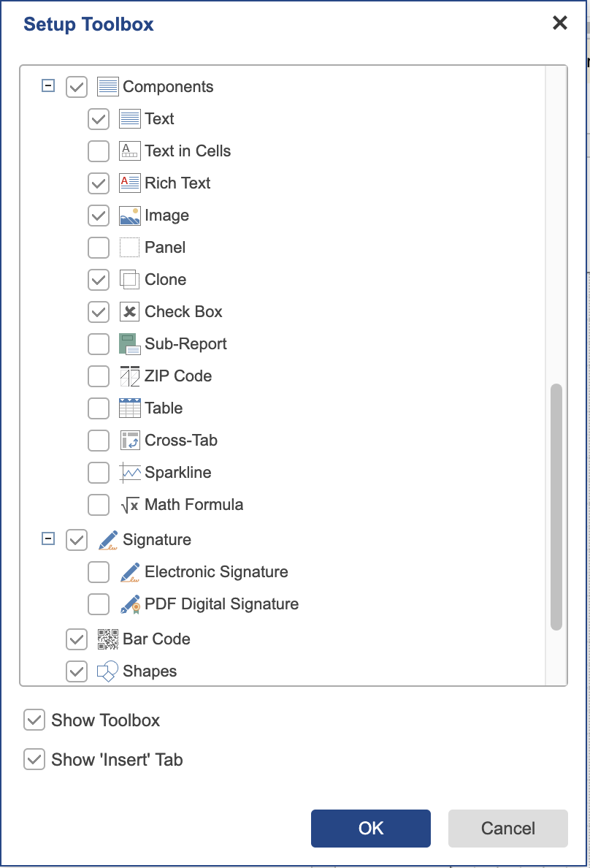The width and height of the screenshot is (590, 868).
Task: Click the Table component icon
Action: (129, 408)
